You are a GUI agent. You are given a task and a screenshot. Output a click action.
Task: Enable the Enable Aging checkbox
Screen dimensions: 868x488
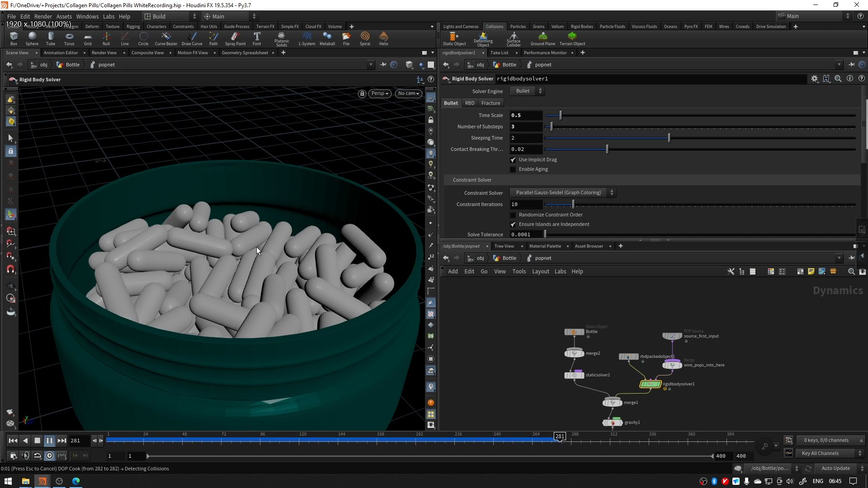click(513, 169)
